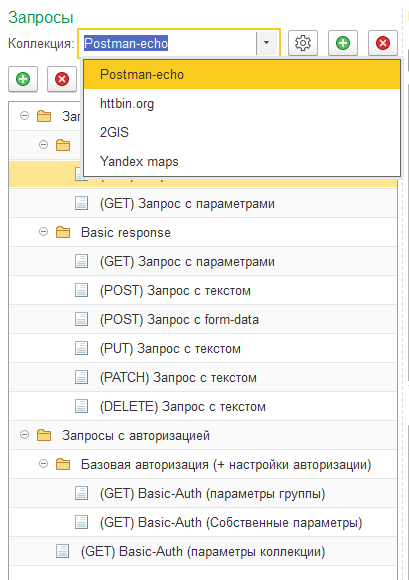Screen dimensions: 409x580
Task: Click document icon of Basic-Auth (параметры группы)
Action: pyautogui.click(x=81, y=493)
